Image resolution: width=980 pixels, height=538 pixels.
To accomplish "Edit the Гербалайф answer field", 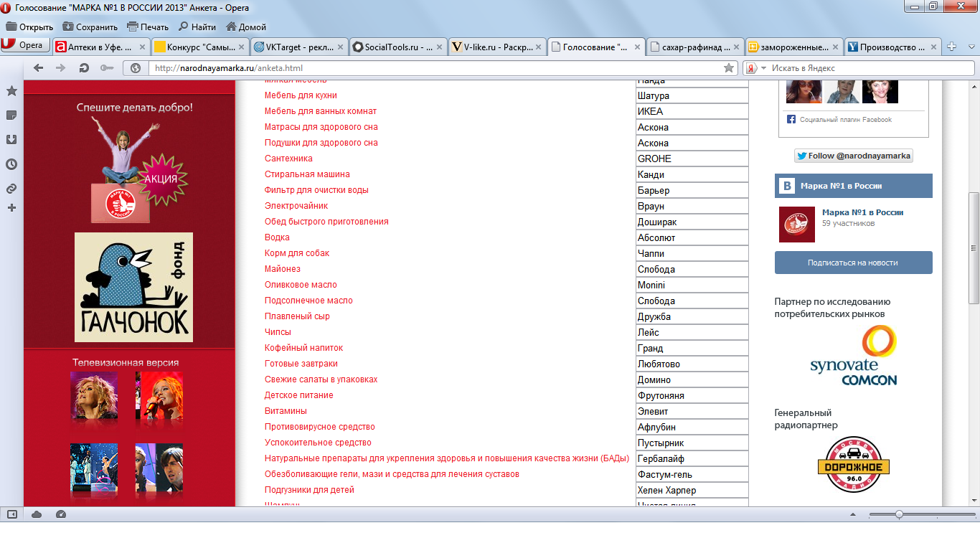I will 692,458.
